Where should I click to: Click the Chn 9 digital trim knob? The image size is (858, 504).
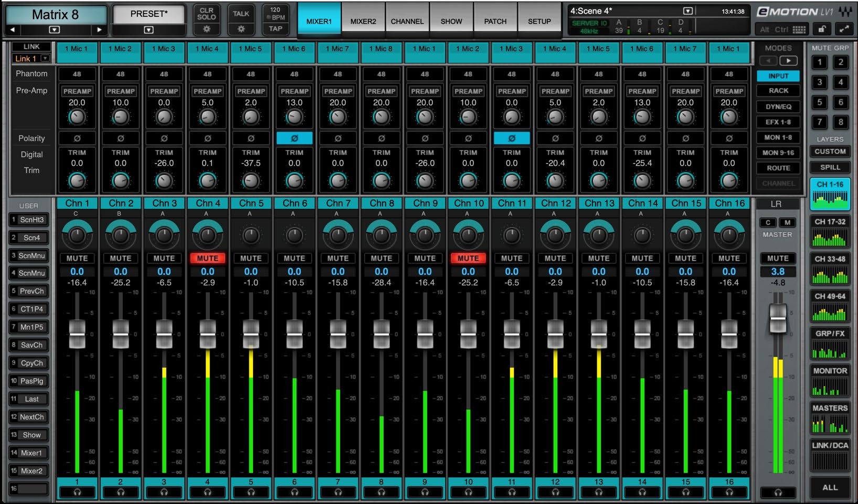pos(425,180)
